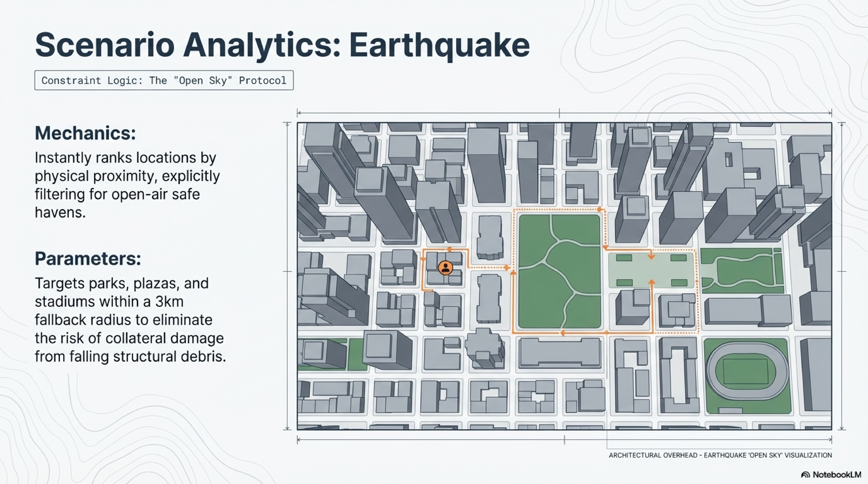Image resolution: width=868 pixels, height=484 pixels.
Task: Click the large green park with paths
Action: pos(560,272)
